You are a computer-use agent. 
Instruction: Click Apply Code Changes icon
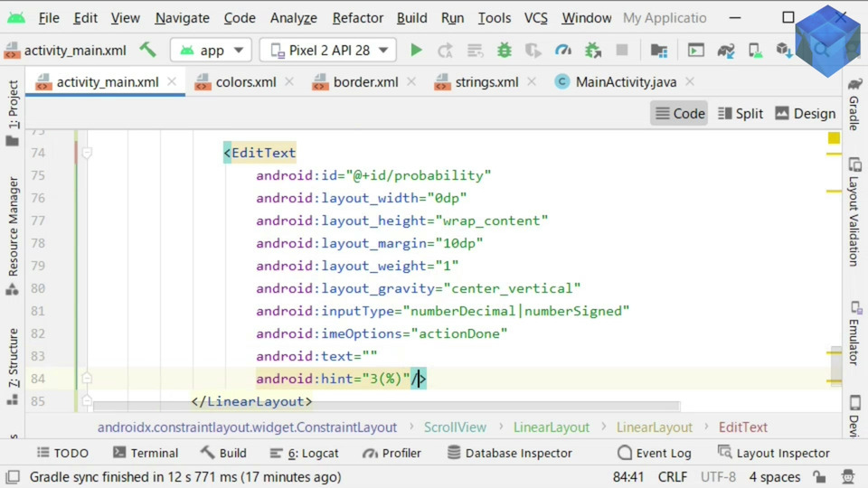tap(475, 51)
